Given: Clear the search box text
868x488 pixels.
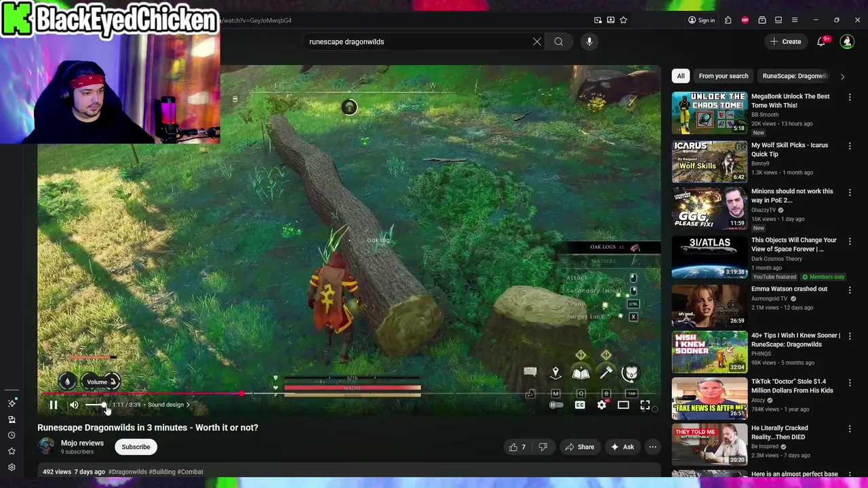Looking at the screenshot, I should click(537, 41).
